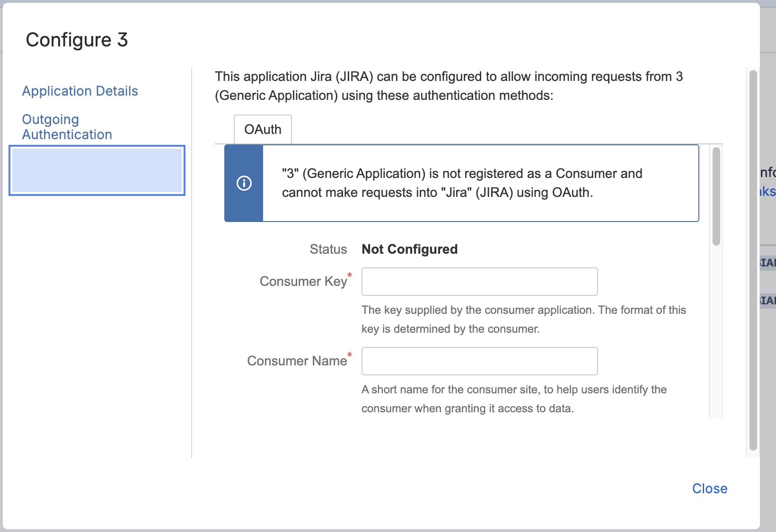Click the Consumer Key label

[303, 282]
